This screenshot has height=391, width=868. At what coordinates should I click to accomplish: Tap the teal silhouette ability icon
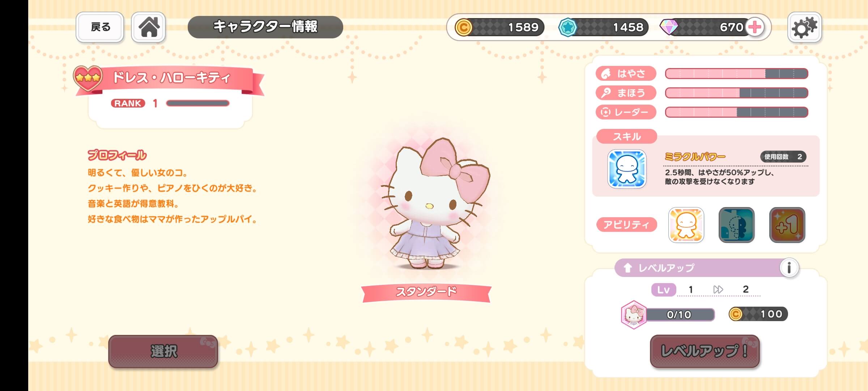(736, 225)
